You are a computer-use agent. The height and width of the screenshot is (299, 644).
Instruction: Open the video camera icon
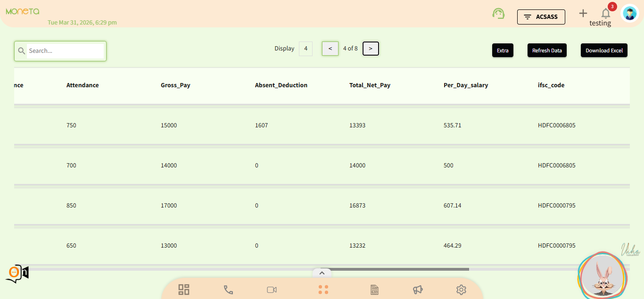tap(272, 290)
